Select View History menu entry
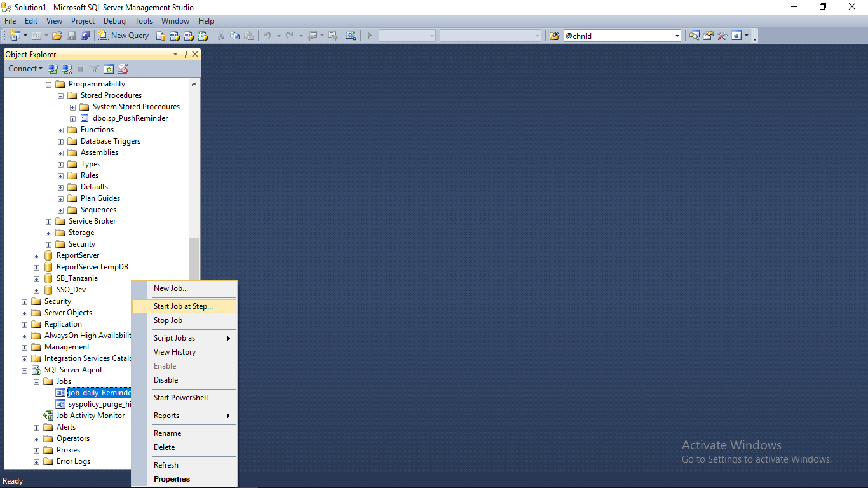The image size is (868, 488). (x=184, y=352)
